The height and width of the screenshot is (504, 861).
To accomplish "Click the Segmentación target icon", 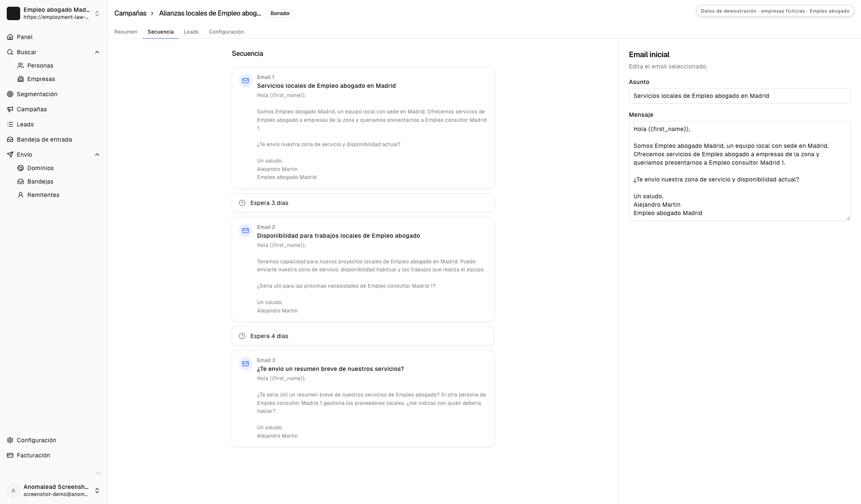I will (10, 94).
